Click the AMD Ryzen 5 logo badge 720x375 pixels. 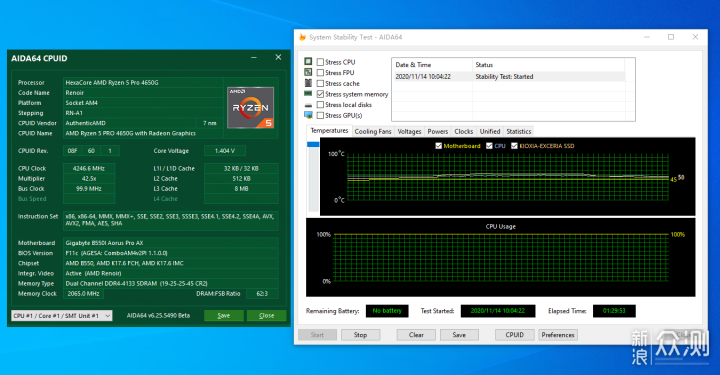tap(251, 107)
